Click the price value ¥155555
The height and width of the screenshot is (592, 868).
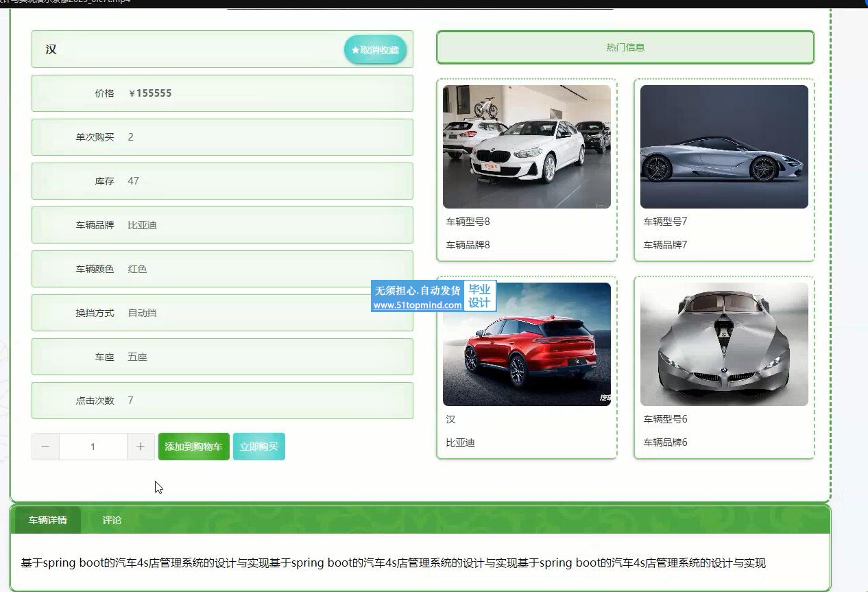pos(150,93)
